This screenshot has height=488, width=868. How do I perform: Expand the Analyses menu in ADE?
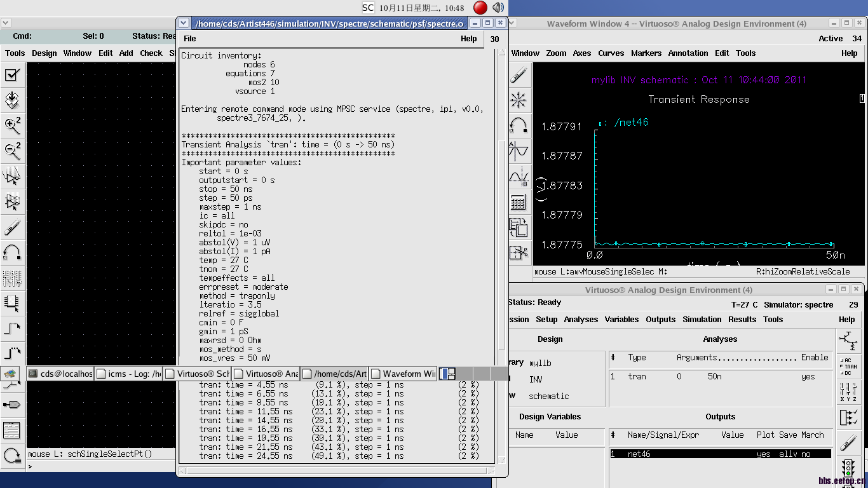pos(581,320)
